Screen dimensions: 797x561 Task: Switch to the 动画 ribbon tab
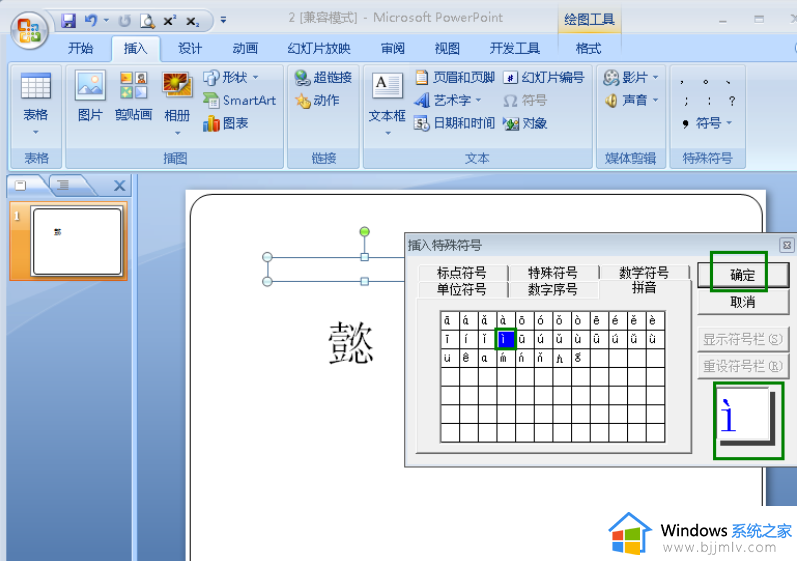click(x=245, y=48)
